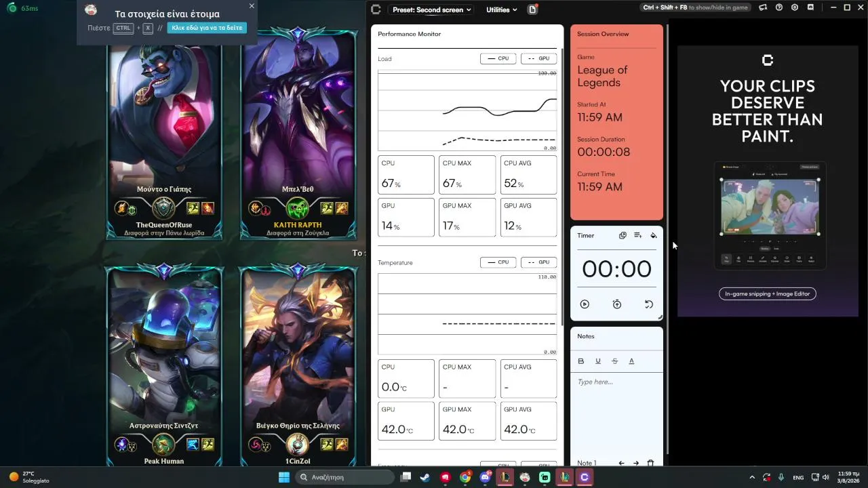Click the Task View icon on taskbar
The height and width of the screenshot is (488, 868).
[x=406, y=477]
